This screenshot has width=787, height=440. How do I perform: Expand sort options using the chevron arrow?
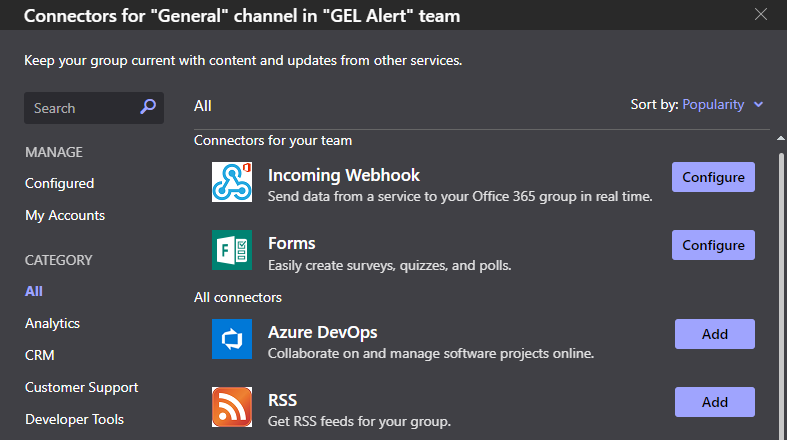[759, 104]
